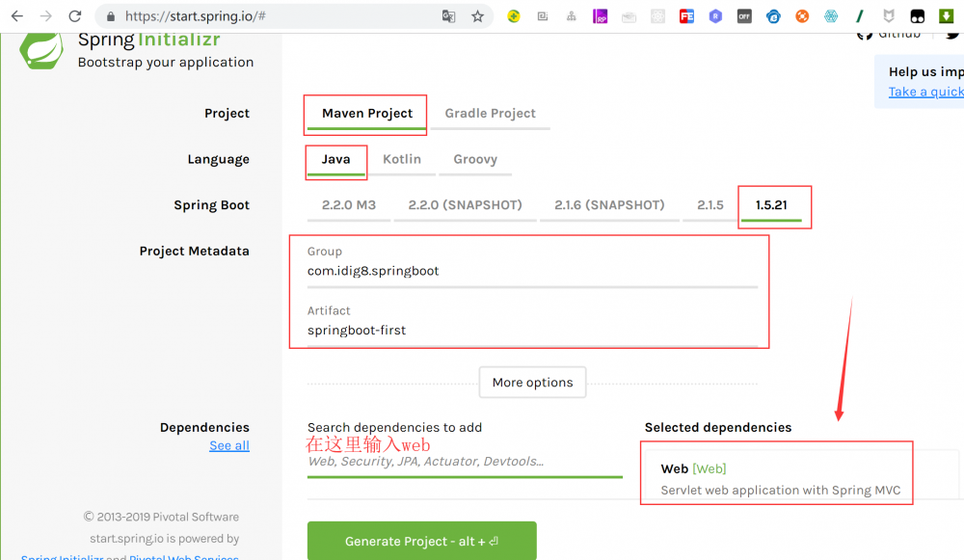The height and width of the screenshot is (560, 964).
Task: Open the blue IE tab extension icon
Action: tap(773, 16)
